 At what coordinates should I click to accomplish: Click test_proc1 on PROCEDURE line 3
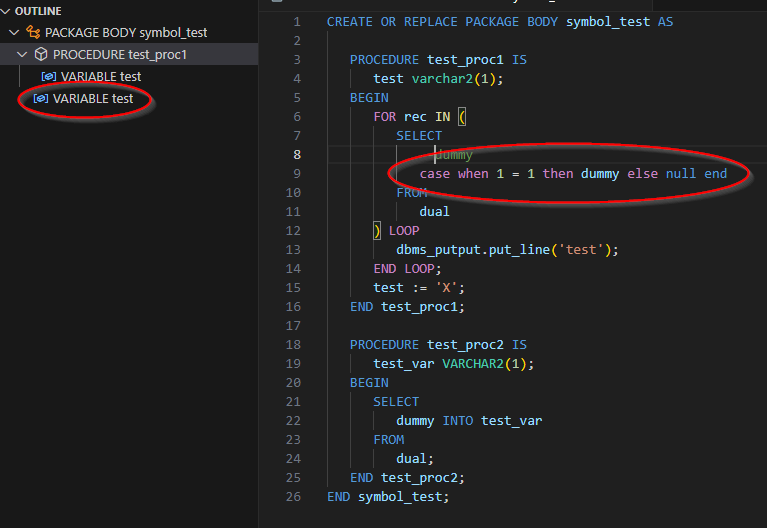[465, 60]
